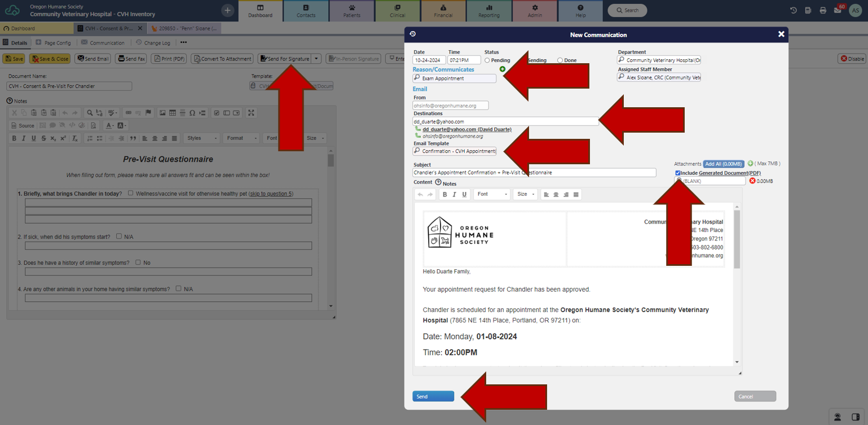Open the AS user avatar menu
This screenshot has width=868, height=425.
tap(855, 10)
